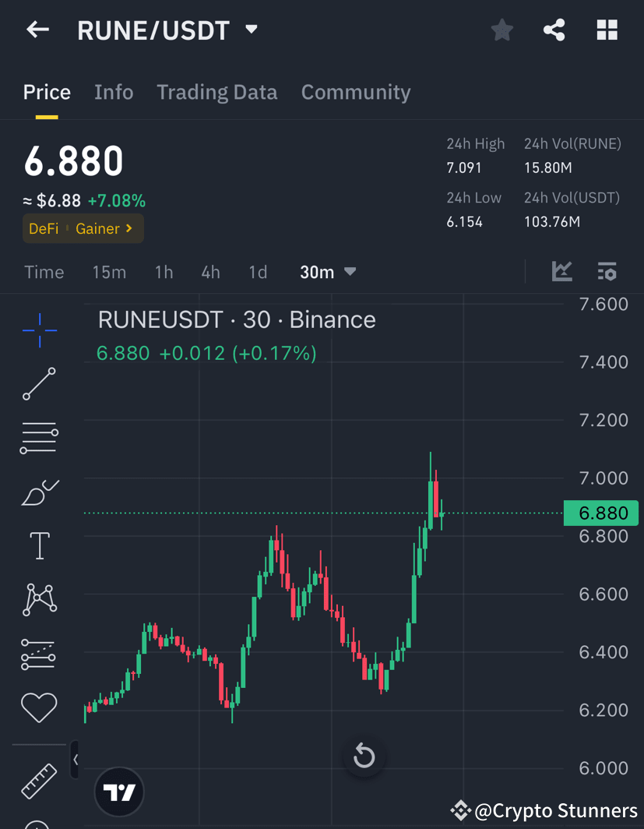Select the crosshair tool
Image resolution: width=644 pixels, height=829 pixels.
39,330
